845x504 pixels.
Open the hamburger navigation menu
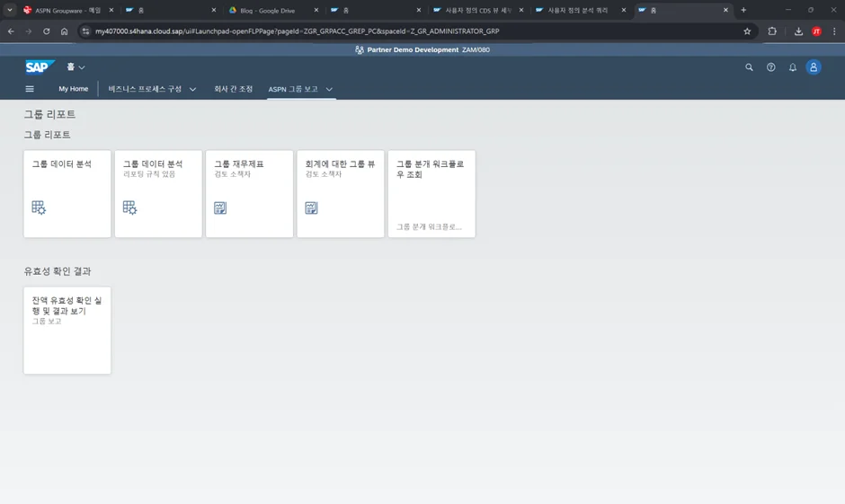click(x=30, y=89)
